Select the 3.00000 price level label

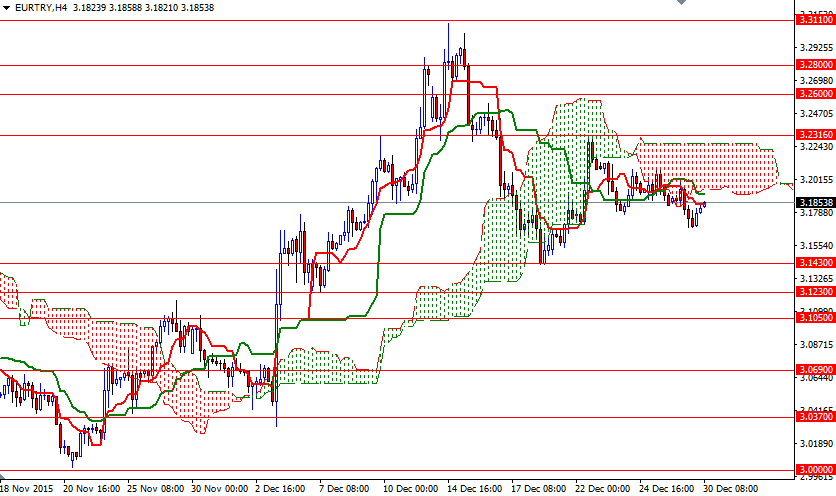(x=815, y=469)
